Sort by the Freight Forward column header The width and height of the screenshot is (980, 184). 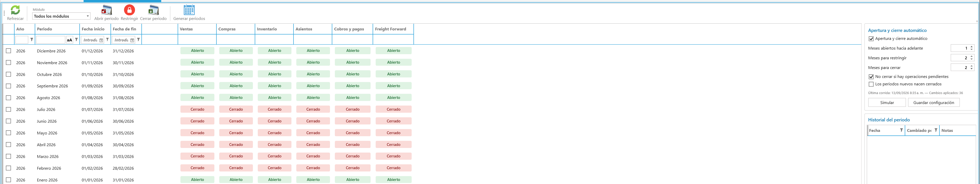click(393, 29)
